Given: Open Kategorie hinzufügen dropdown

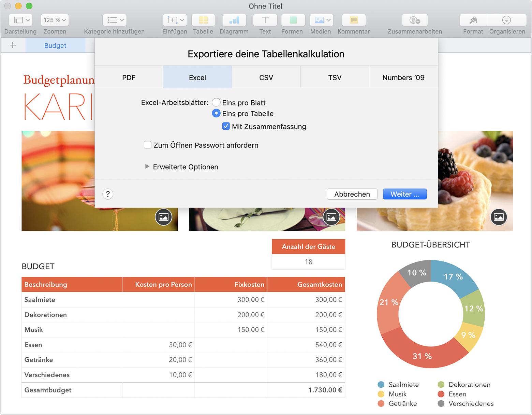Looking at the screenshot, I should click(115, 20).
